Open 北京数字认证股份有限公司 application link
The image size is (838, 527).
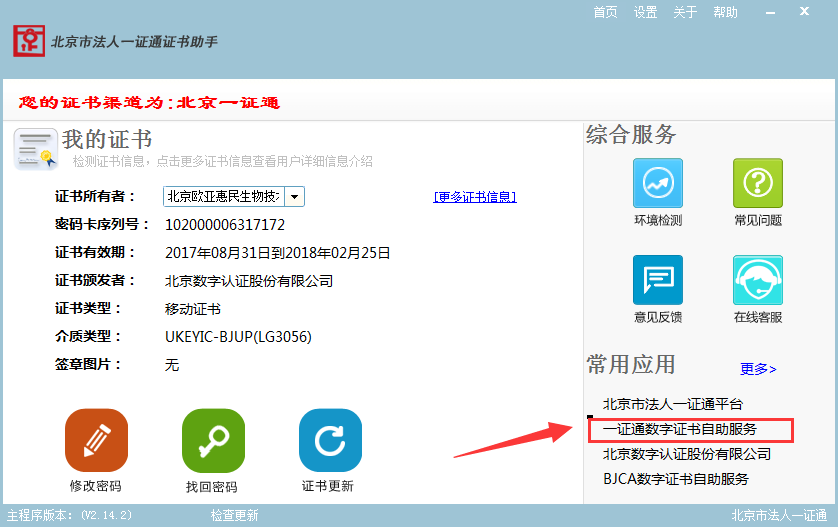[x=687, y=454]
